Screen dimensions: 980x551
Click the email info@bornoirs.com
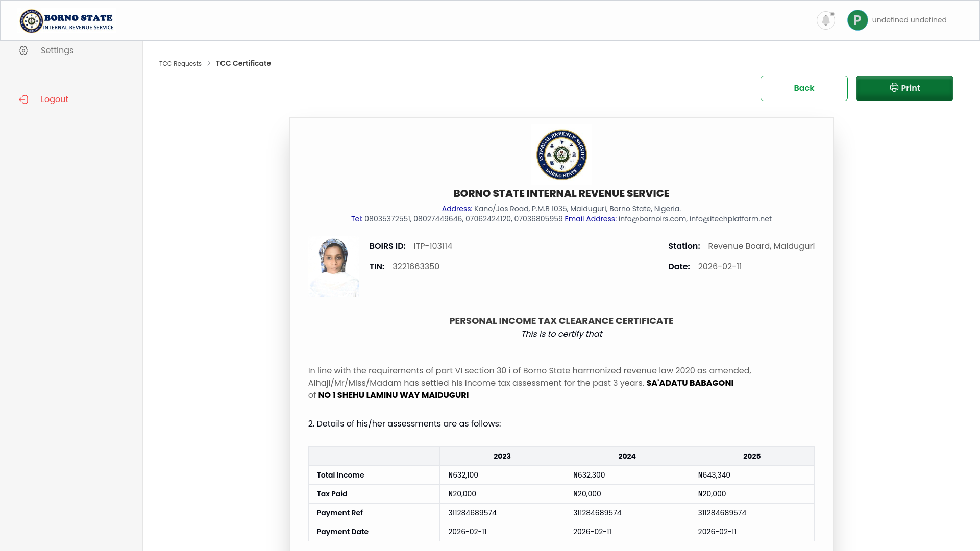652,219
